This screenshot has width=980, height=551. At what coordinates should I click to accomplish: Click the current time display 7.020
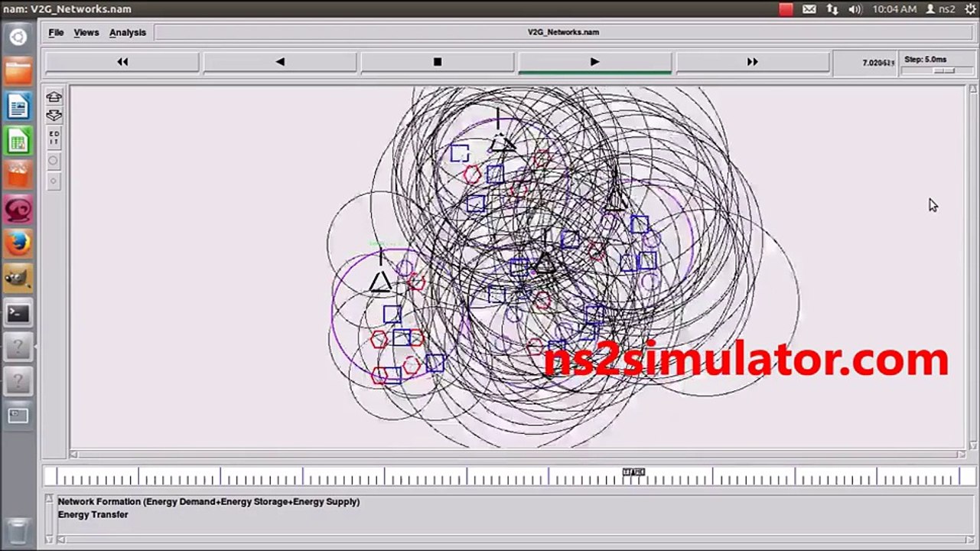[878, 63]
